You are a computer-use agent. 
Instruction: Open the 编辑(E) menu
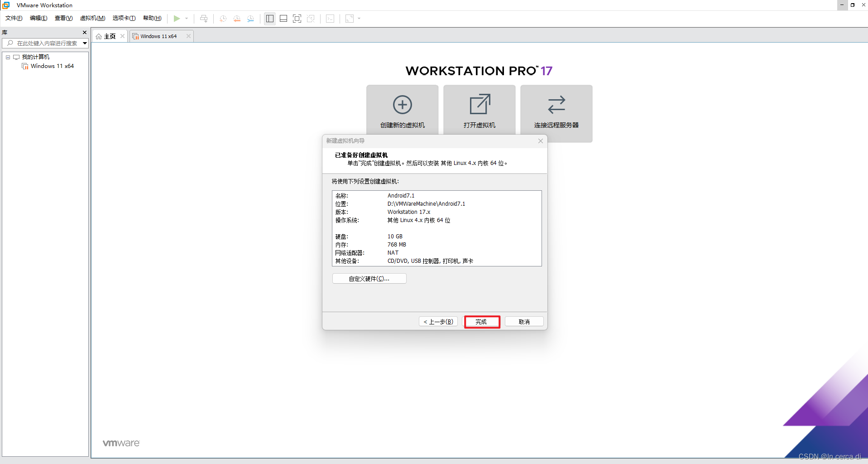pos(38,18)
